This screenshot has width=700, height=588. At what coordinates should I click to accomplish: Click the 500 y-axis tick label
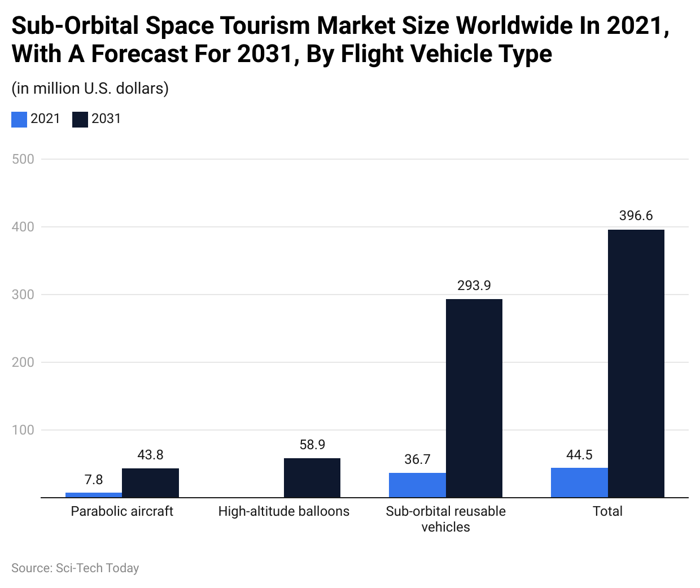tap(23, 159)
